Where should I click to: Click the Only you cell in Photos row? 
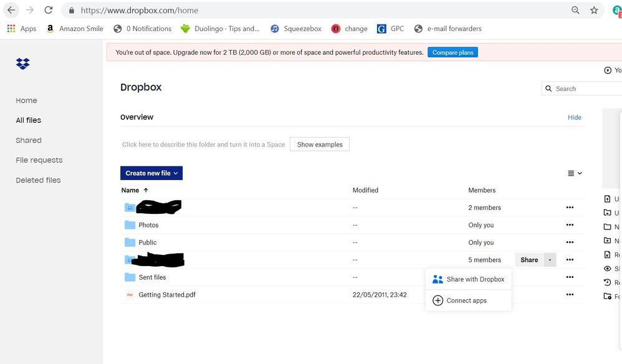click(481, 225)
